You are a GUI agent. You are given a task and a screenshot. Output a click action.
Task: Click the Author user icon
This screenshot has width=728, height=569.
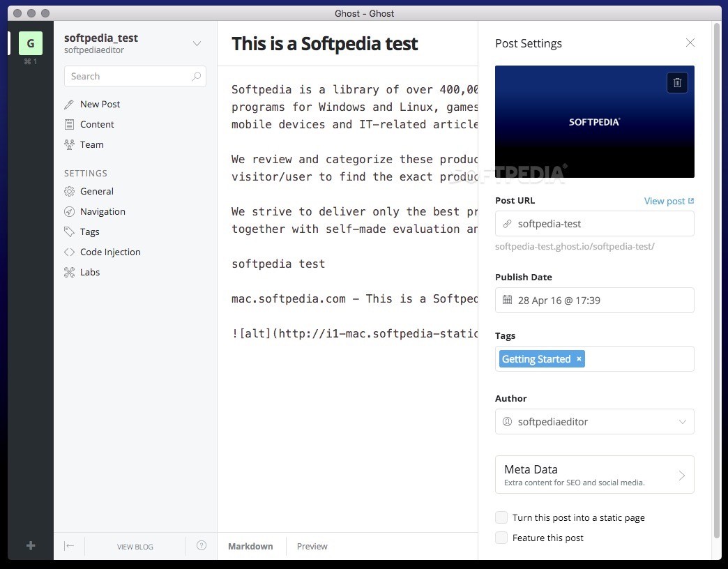508,421
